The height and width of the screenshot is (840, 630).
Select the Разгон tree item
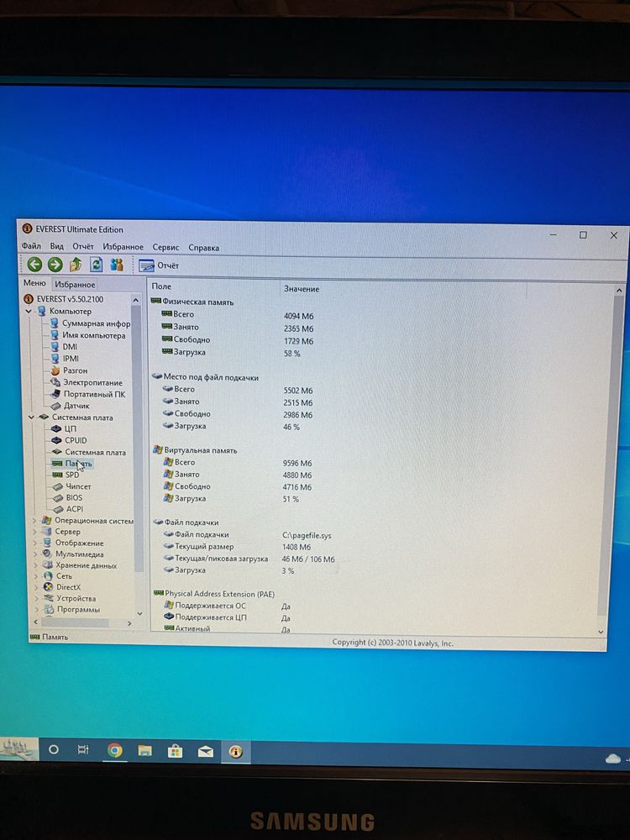[69, 370]
